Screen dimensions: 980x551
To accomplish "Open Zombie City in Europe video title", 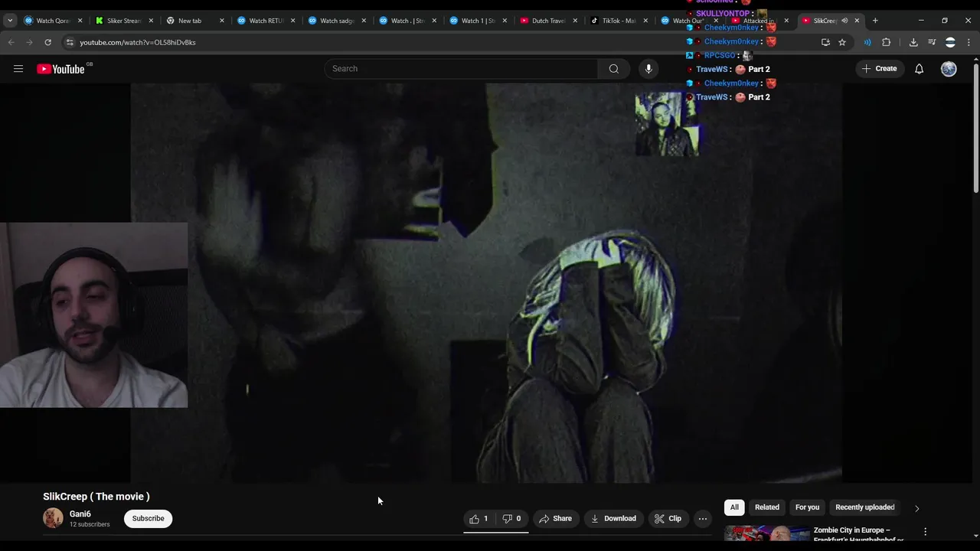I will 859,534.
